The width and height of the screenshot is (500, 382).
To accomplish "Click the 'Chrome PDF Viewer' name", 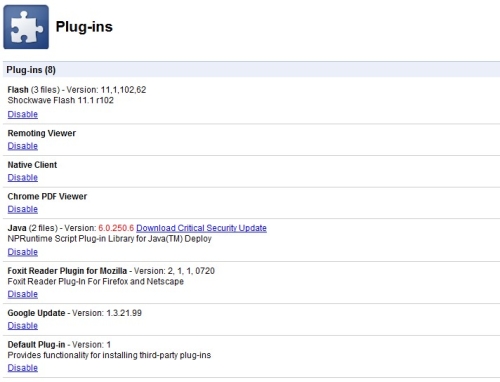I will click(47, 196).
